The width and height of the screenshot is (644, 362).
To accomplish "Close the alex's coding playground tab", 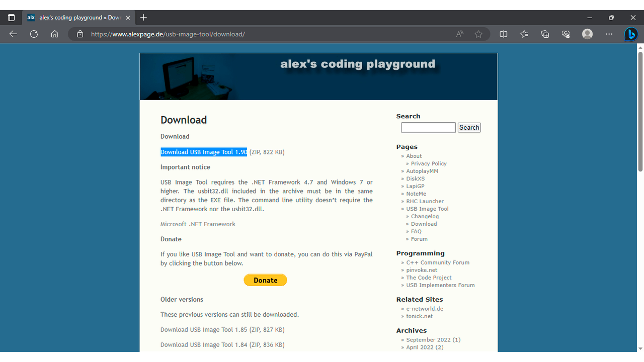I will pos(128,18).
